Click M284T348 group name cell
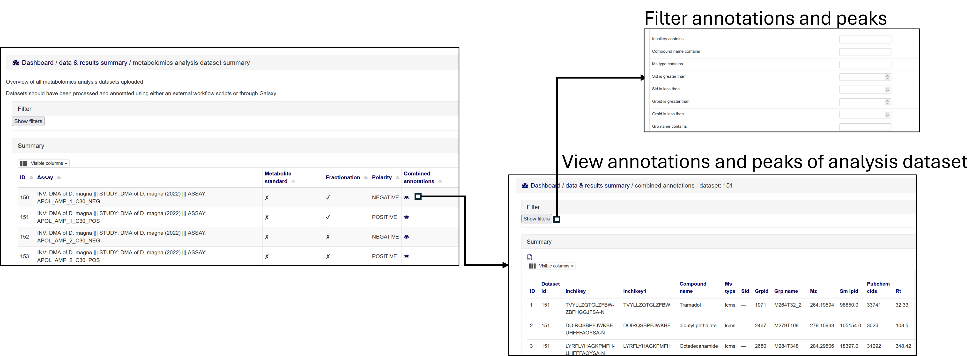This screenshot has height=356, width=980. [x=786, y=346]
